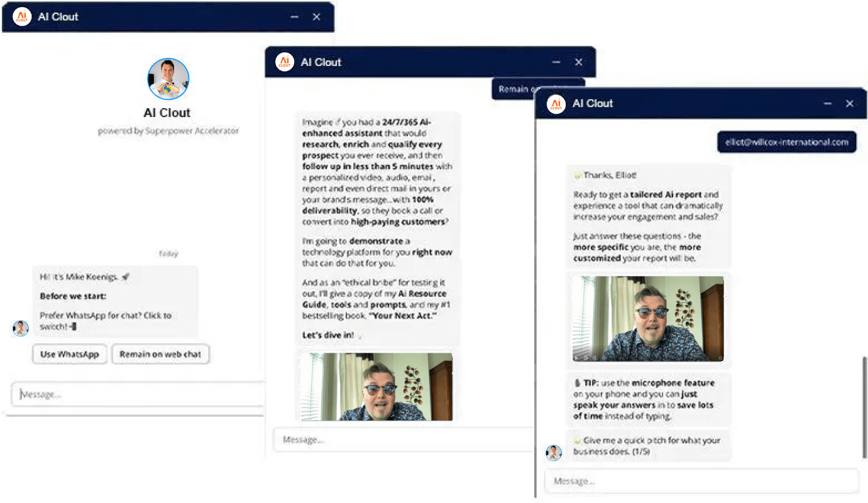
Task: Close the chat window showing Use WhatsApp
Action: coord(317,17)
